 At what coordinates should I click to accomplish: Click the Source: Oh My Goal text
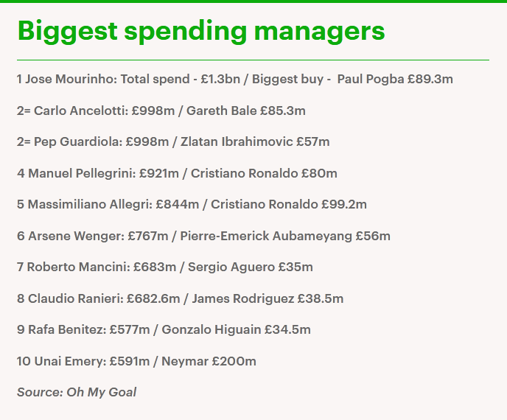pyautogui.click(x=77, y=392)
